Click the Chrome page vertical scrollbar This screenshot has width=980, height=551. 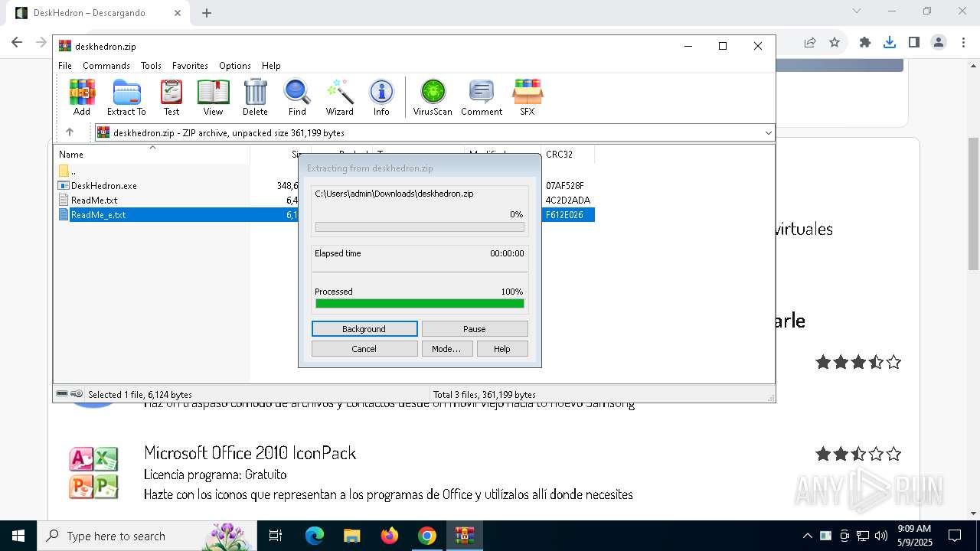pyautogui.click(x=973, y=203)
